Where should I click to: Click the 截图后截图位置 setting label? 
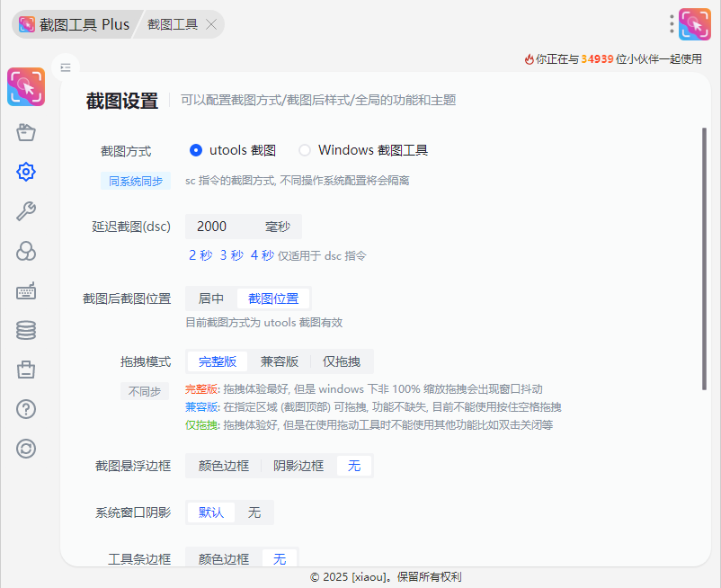[x=127, y=298]
